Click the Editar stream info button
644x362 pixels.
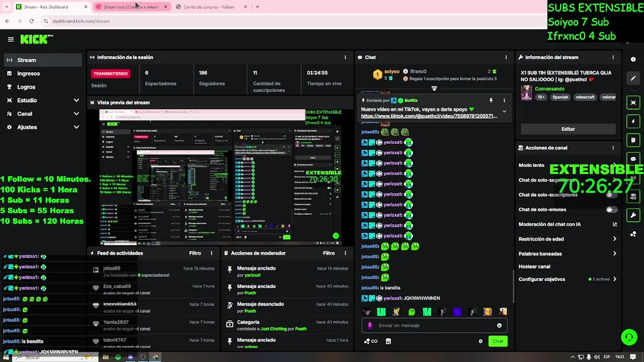[568, 129]
